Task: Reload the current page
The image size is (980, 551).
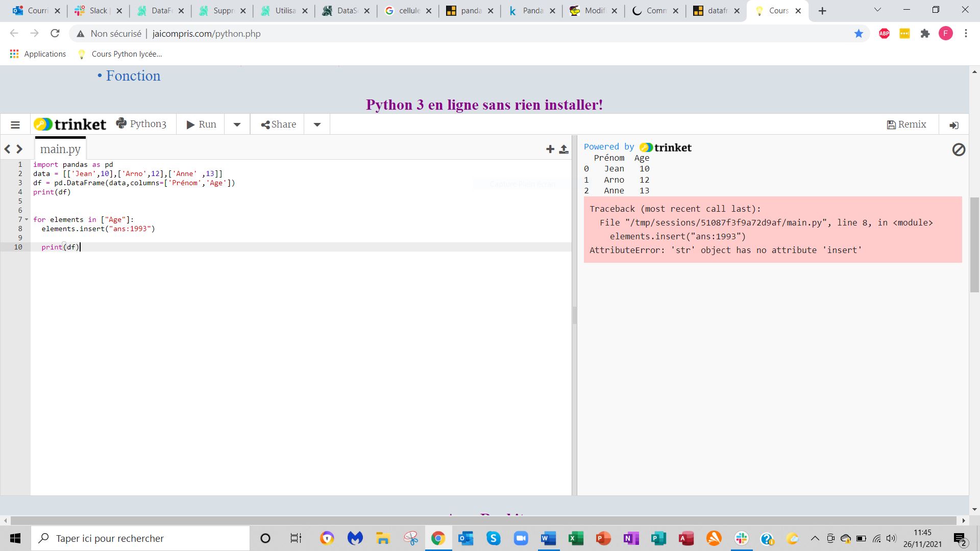Action: [55, 34]
